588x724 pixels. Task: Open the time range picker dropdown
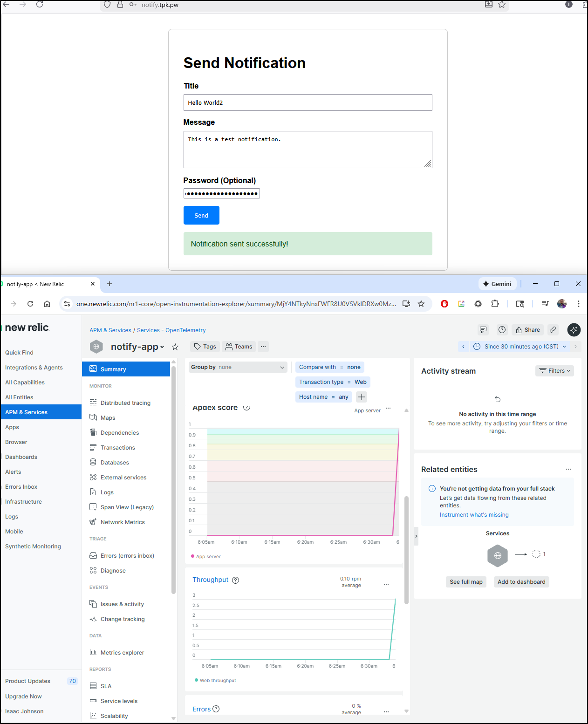[x=520, y=347]
